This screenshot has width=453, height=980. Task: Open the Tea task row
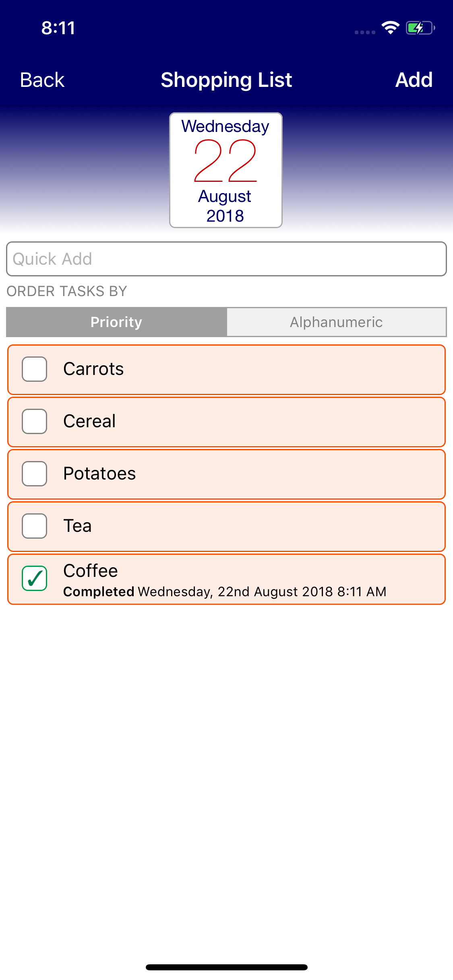(242, 527)
